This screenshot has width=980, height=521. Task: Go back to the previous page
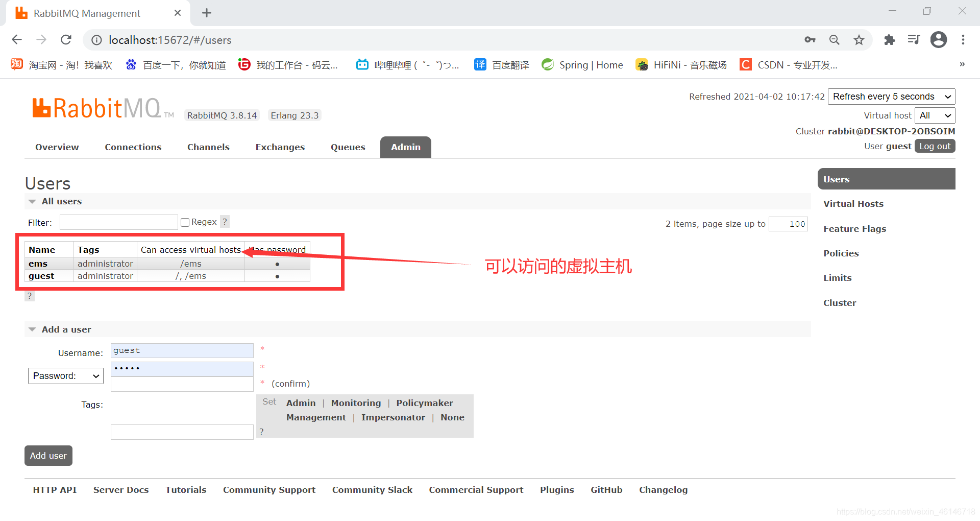pos(17,40)
